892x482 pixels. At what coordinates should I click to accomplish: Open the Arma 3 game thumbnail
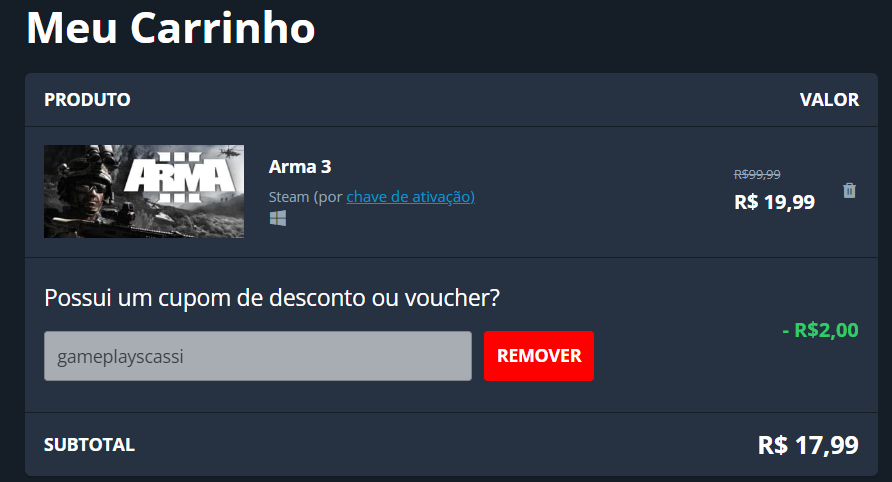pyautogui.click(x=144, y=191)
